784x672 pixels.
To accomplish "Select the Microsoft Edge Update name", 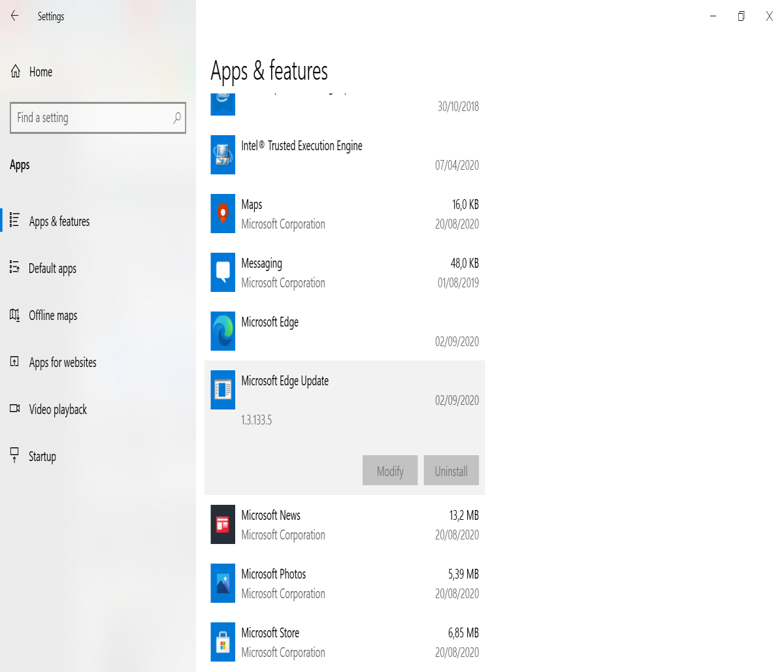I will 285,381.
